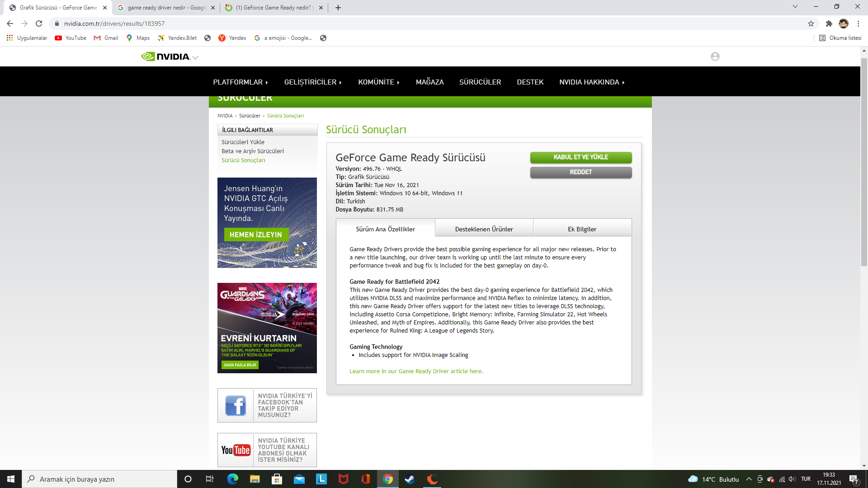Image resolution: width=868 pixels, height=488 pixels.
Task: Open Chrome reading list (Okuma listesi)
Action: 840,38
